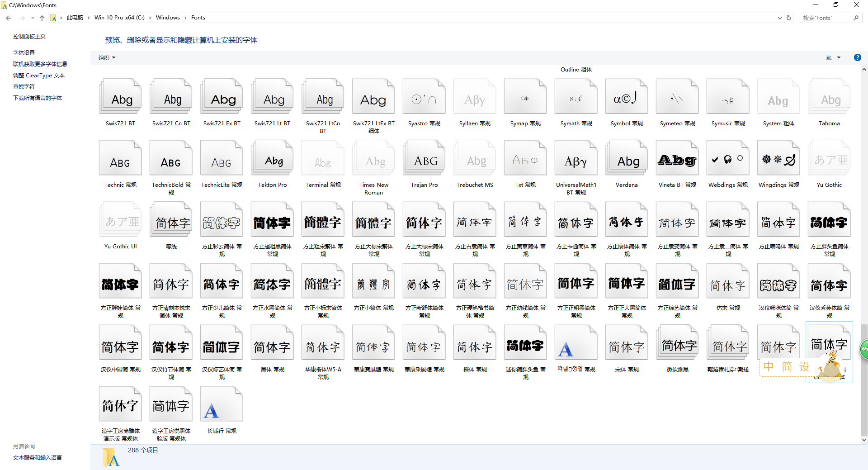This screenshot has height=470, width=868.
Task: Go back to the previous folder
Action: [x=9, y=18]
